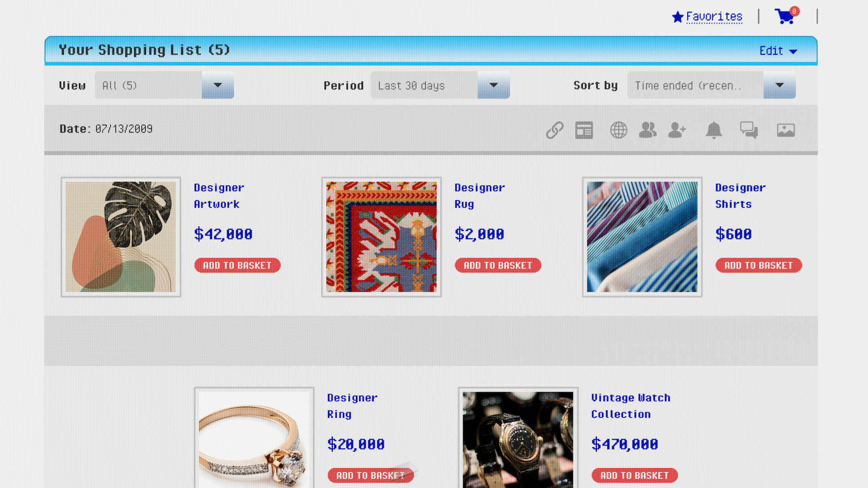Open the group of people icon
This screenshot has width=868, height=488.
point(647,130)
